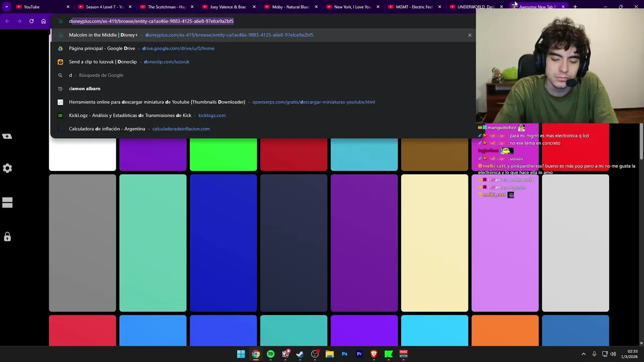The image size is (644, 362).
Task: Reload the current page
Action: point(31,21)
